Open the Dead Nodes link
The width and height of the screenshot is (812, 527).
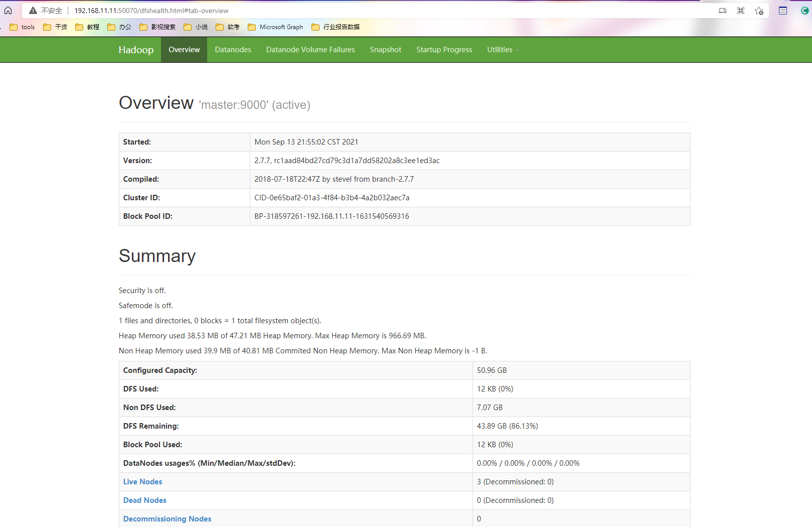(x=144, y=500)
